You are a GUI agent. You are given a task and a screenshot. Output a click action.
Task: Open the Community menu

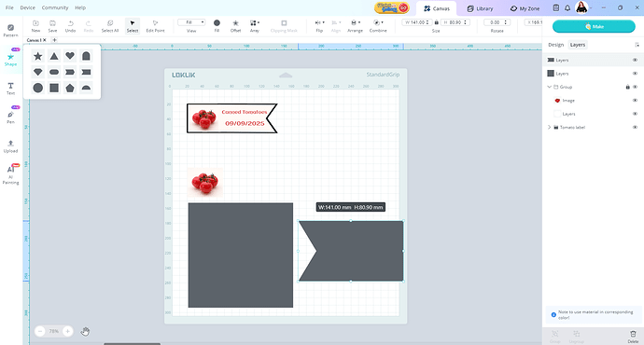(x=55, y=7)
